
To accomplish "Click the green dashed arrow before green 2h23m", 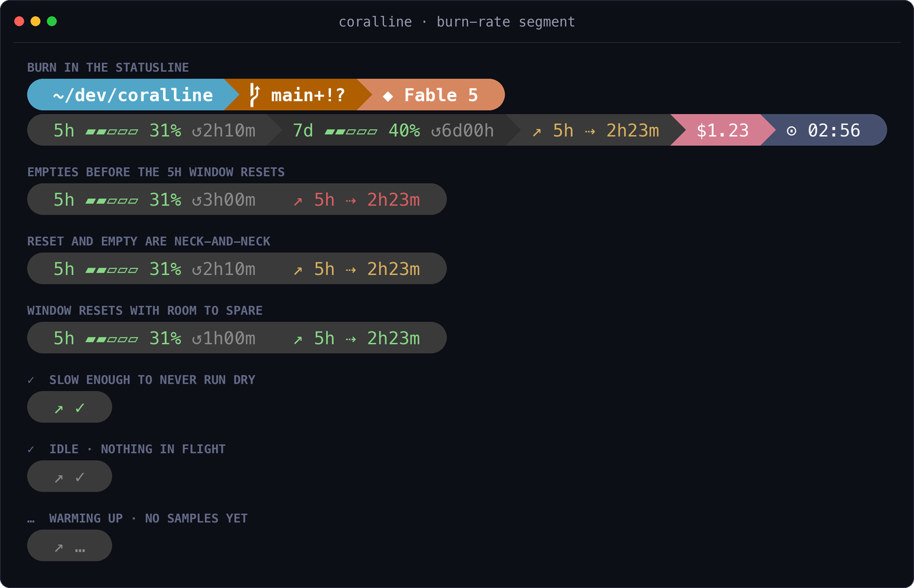I will (351, 339).
